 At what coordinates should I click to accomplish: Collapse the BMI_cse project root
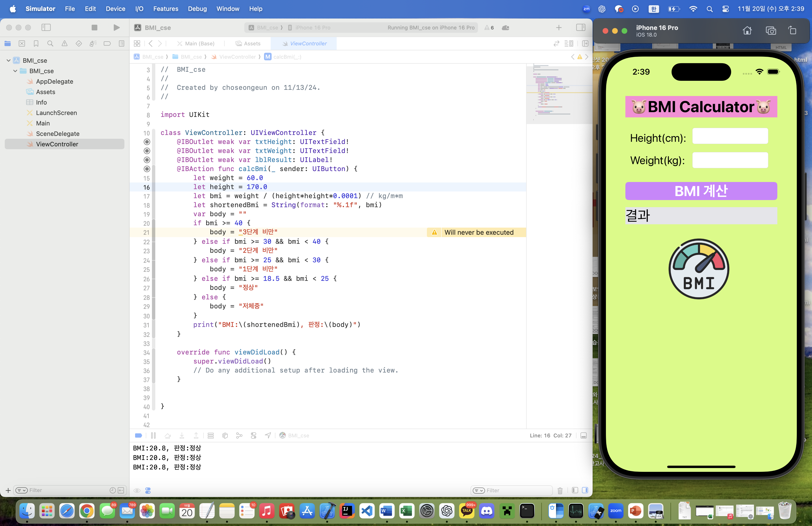9,60
